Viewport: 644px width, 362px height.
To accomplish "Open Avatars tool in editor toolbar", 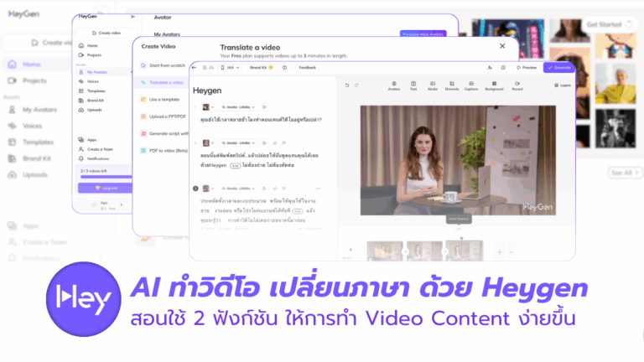I will click(394, 85).
